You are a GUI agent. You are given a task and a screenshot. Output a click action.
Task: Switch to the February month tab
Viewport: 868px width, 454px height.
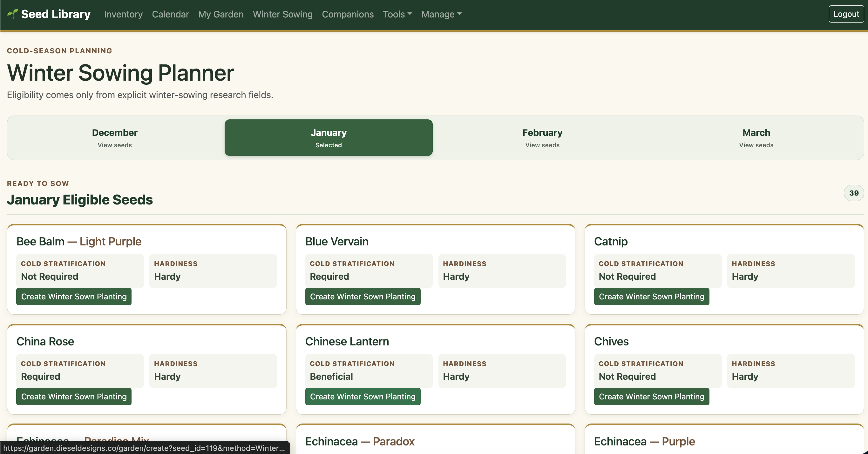[542, 137]
